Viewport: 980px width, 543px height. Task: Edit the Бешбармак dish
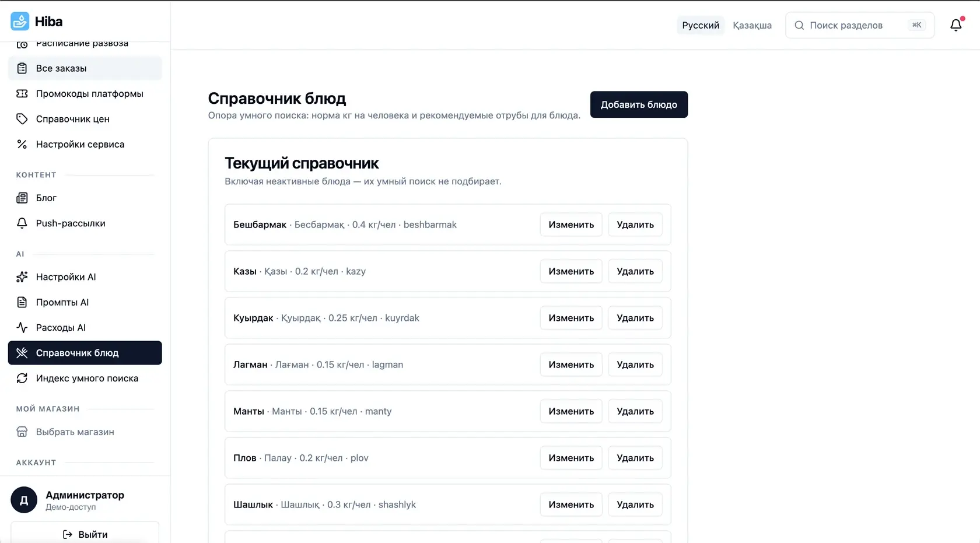tap(571, 225)
